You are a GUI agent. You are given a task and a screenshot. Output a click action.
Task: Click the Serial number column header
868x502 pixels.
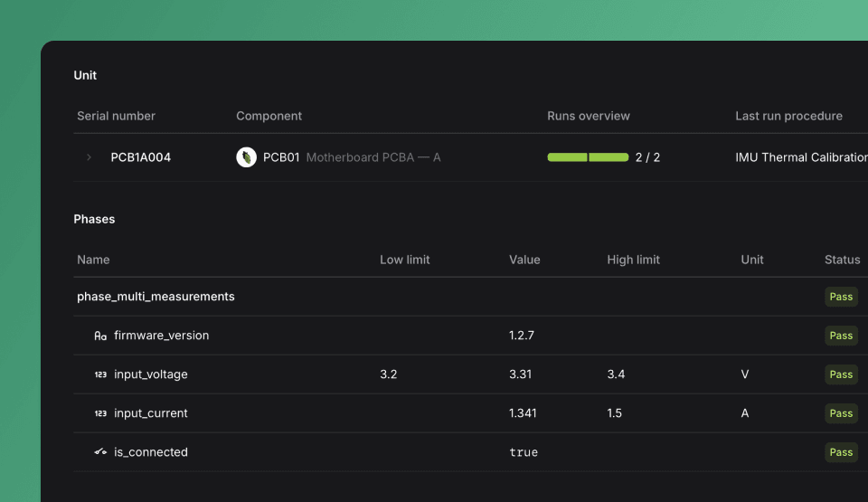pos(117,116)
